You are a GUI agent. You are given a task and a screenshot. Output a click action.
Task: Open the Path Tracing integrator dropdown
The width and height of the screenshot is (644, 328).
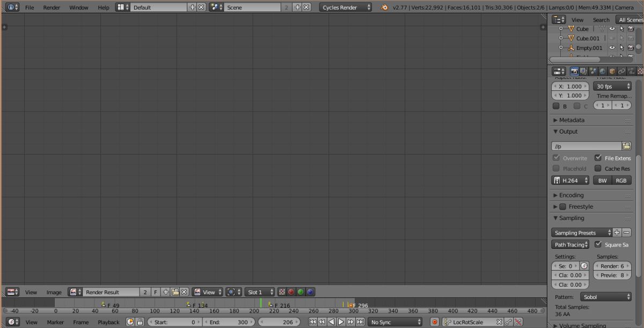point(570,244)
